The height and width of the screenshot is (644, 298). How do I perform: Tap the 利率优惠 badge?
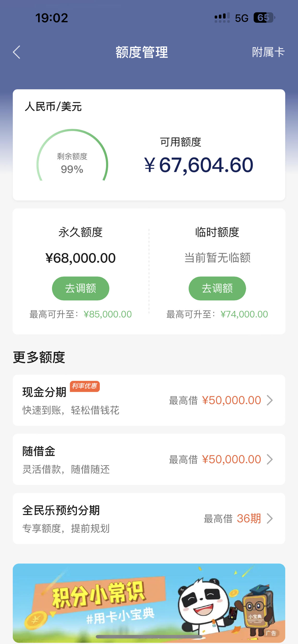[85, 386]
